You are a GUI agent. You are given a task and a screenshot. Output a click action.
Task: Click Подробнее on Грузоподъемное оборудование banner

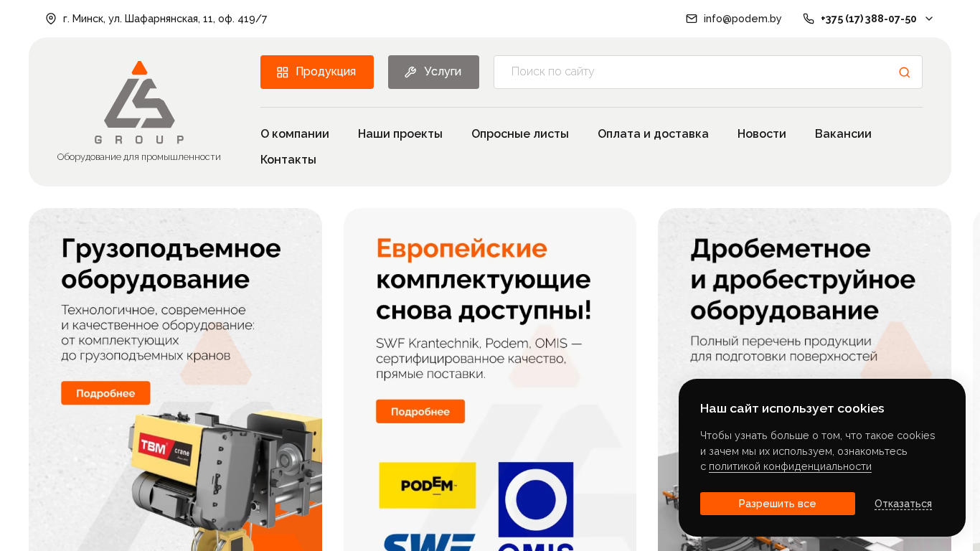tap(105, 393)
